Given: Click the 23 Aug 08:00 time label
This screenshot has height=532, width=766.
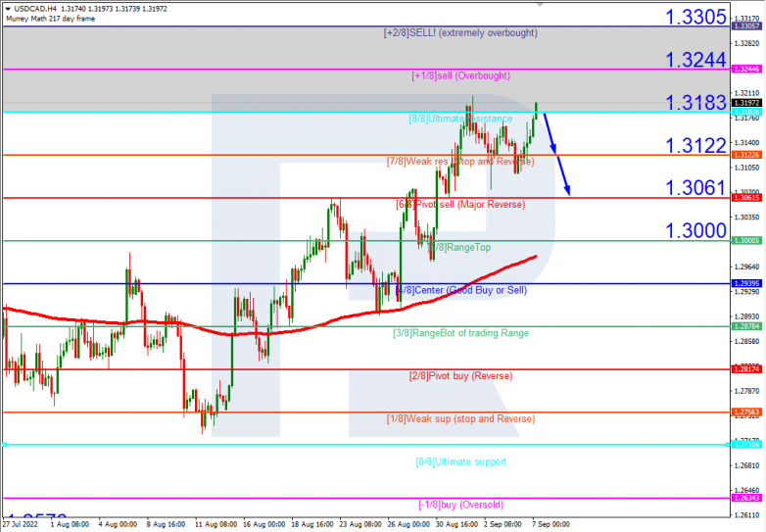Looking at the screenshot, I should 360,525.
